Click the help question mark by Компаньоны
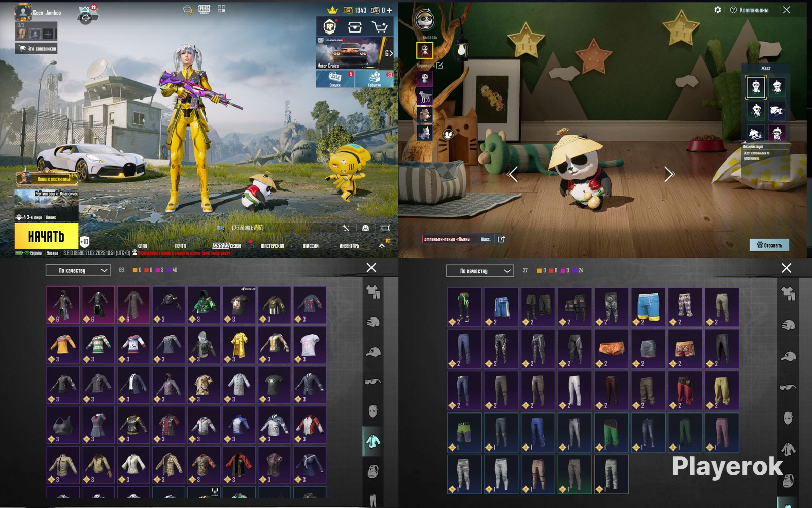The image size is (812, 508). tap(733, 10)
